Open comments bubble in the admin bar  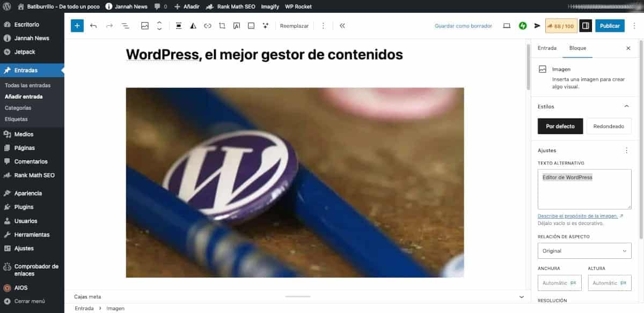160,6
